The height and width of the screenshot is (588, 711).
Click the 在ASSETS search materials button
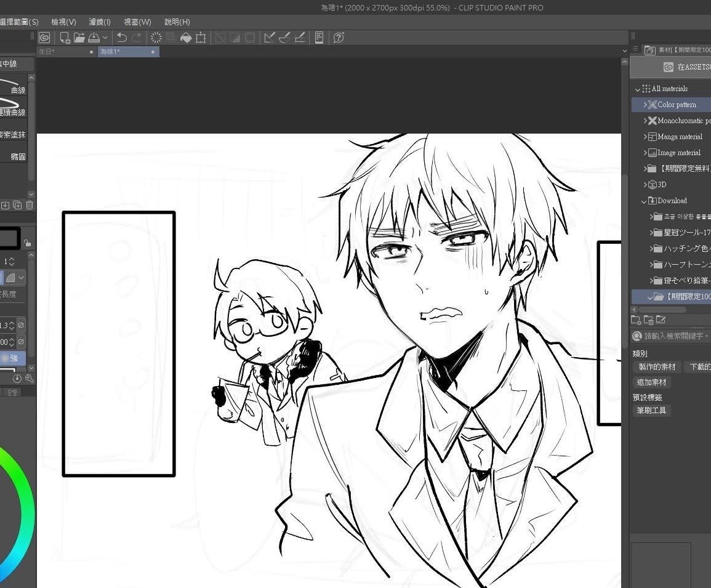(x=670, y=67)
